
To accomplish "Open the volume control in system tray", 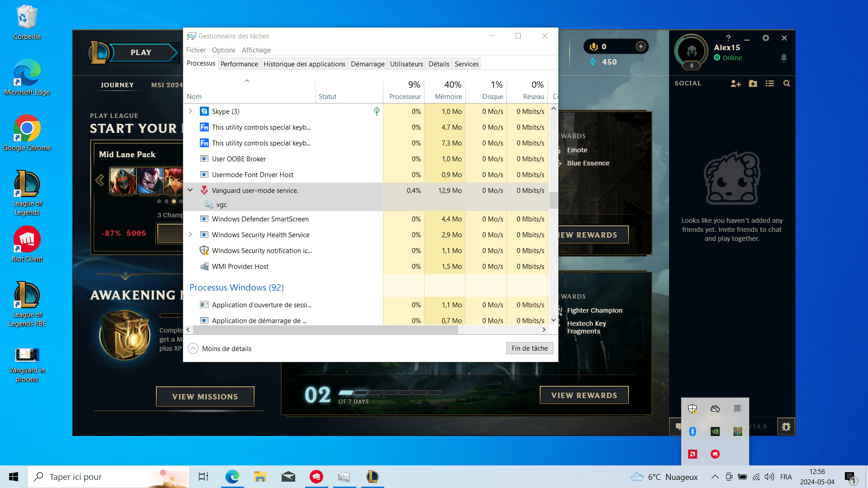I will pos(769,477).
